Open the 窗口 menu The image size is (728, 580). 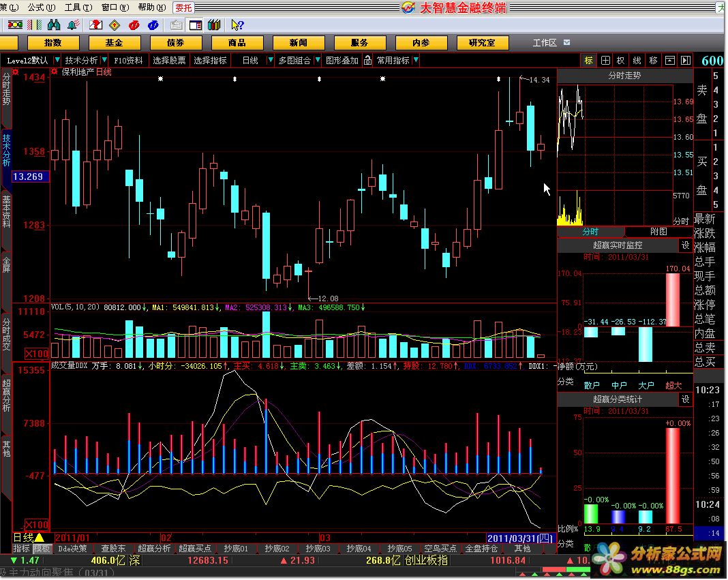pos(115,7)
